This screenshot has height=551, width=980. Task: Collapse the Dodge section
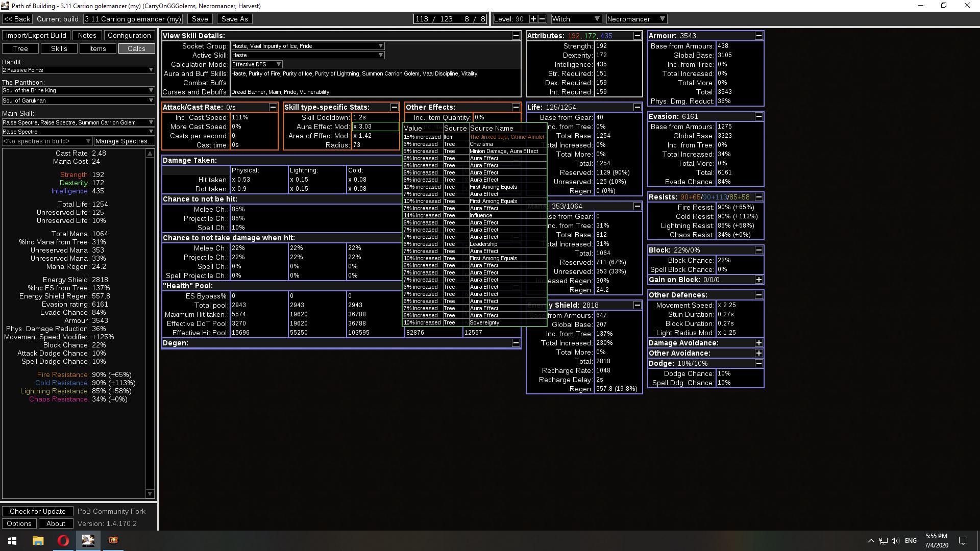point(758,363)
